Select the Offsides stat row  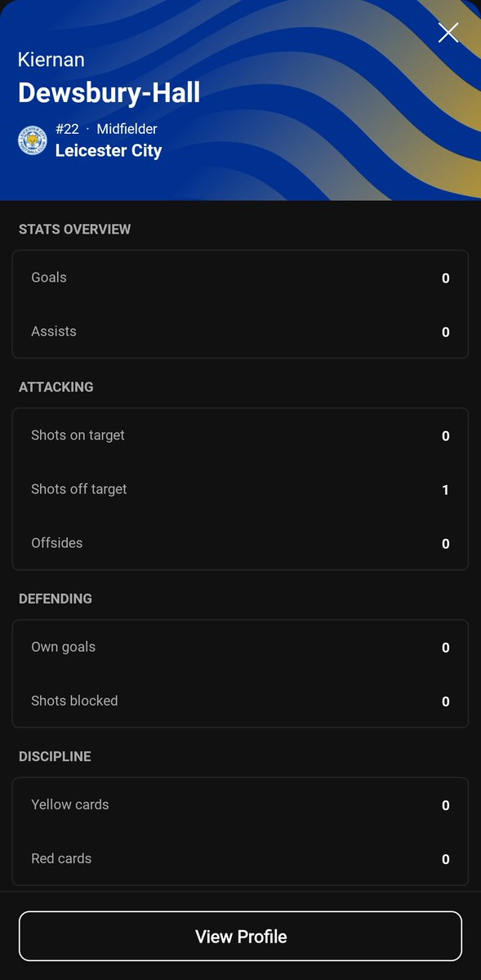pos(240,543)
